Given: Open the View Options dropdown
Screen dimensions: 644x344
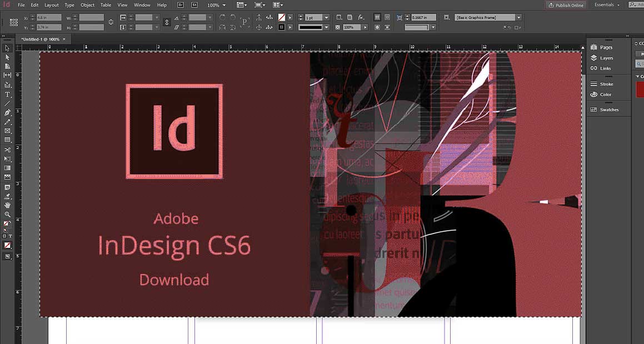Looking at the screenshot, I should click(242, 5).
